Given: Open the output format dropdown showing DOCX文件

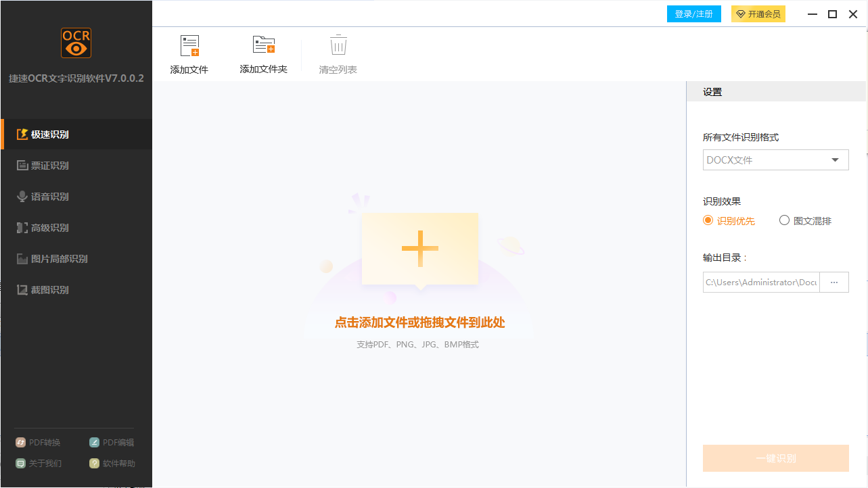Looking at the screenshot, I should 775,160.
